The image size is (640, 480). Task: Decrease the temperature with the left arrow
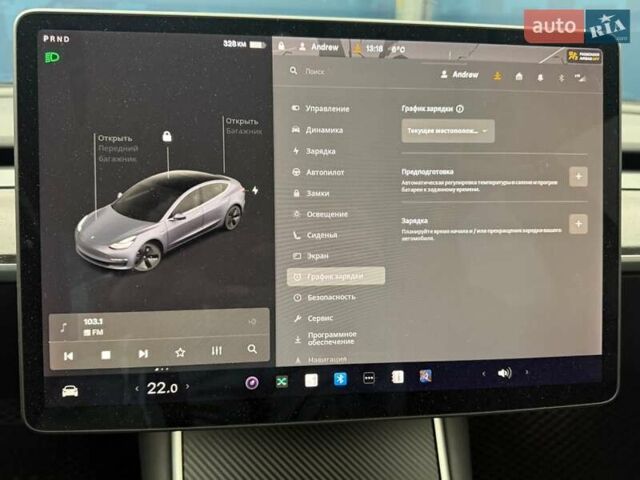[x=137, y=389]
